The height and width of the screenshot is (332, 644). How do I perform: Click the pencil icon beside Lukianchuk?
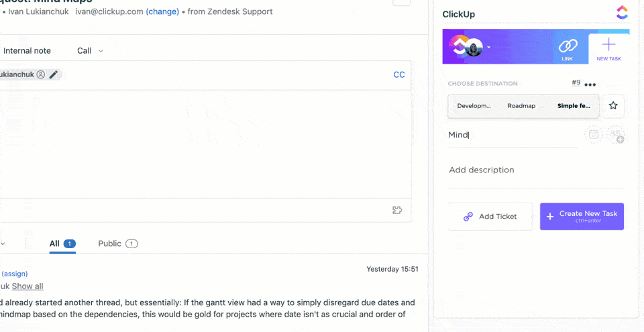click(x=54, y=74)
